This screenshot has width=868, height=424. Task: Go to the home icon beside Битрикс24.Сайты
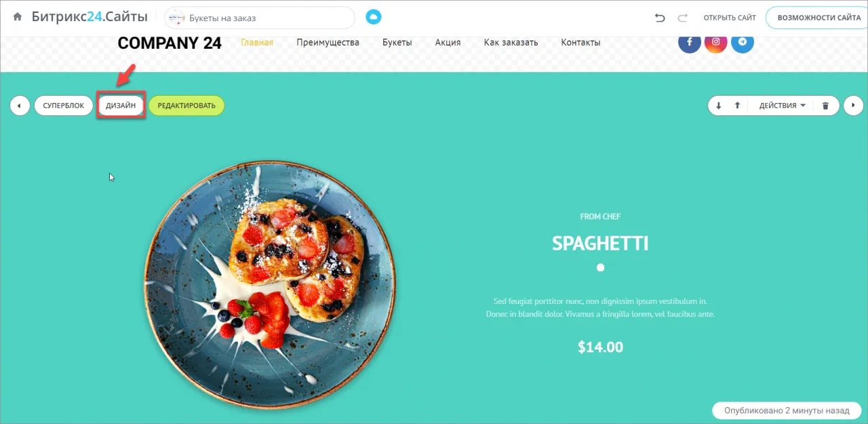18,17
